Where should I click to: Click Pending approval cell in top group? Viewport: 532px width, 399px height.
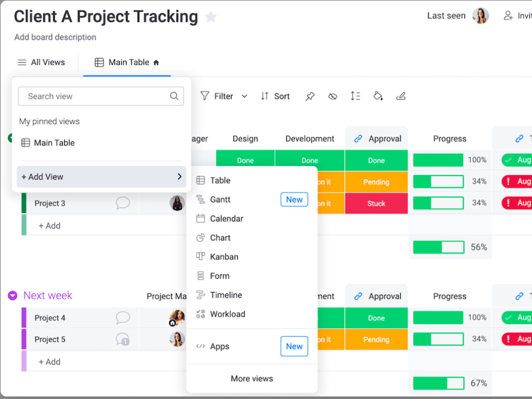tap(376, 182)
